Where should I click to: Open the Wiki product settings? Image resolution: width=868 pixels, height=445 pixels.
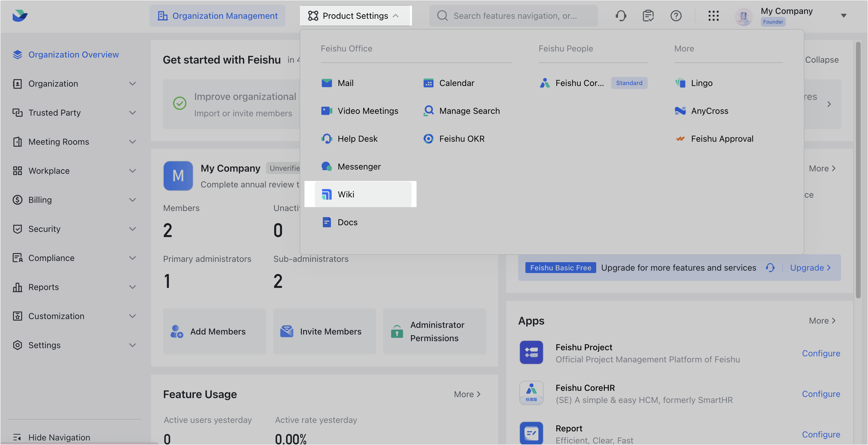[x=363, y=194]
